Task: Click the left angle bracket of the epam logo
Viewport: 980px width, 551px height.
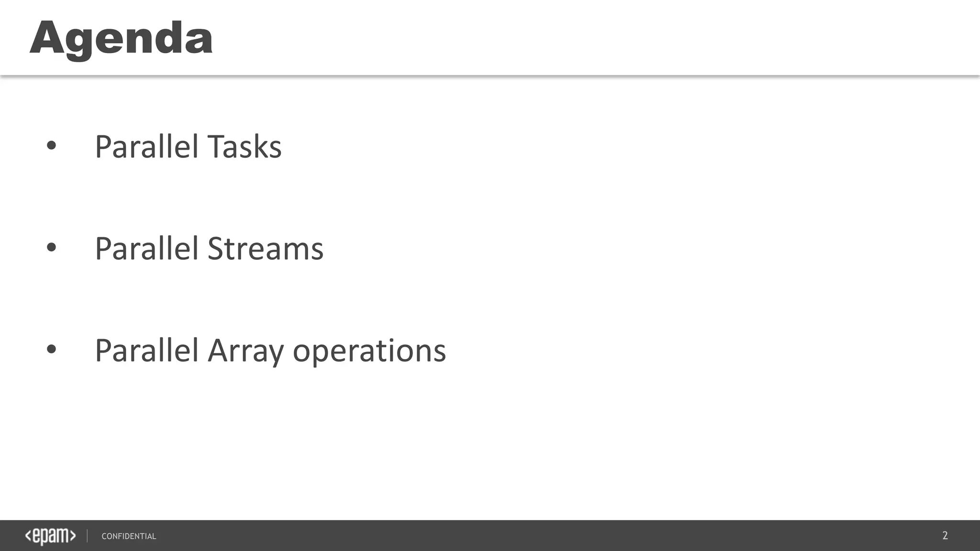Action: pos(28,536)
